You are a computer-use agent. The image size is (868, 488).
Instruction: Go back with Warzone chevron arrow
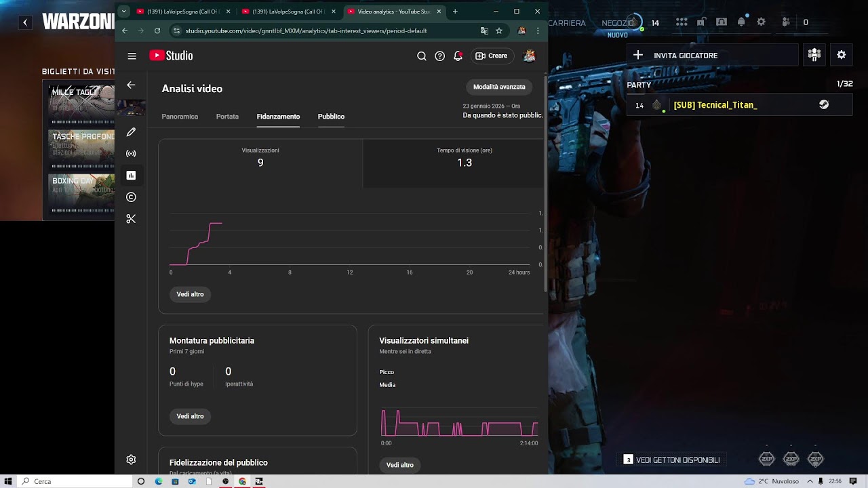click(25, 22)
